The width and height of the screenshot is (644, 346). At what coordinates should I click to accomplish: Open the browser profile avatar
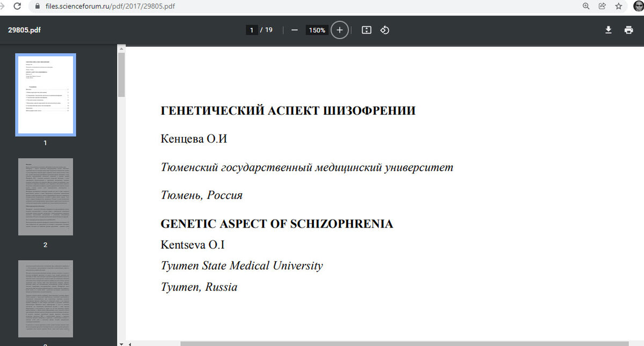click(x=639, y=6)
